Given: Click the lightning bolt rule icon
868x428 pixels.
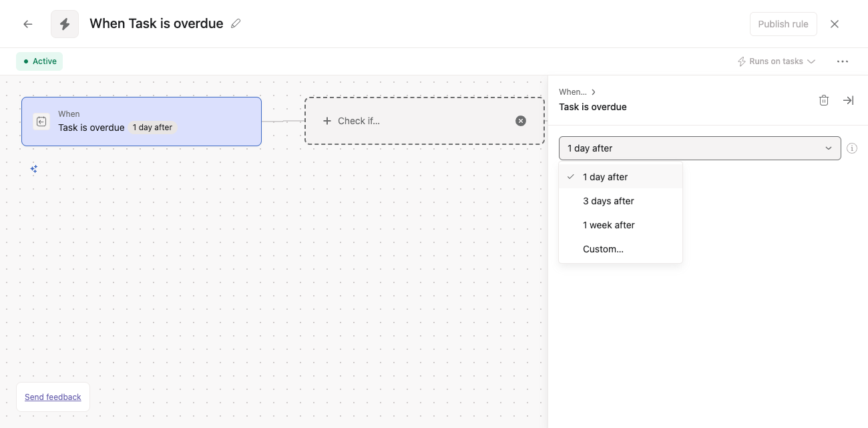Looking at the screenshot, I should (x=65, y=24).
